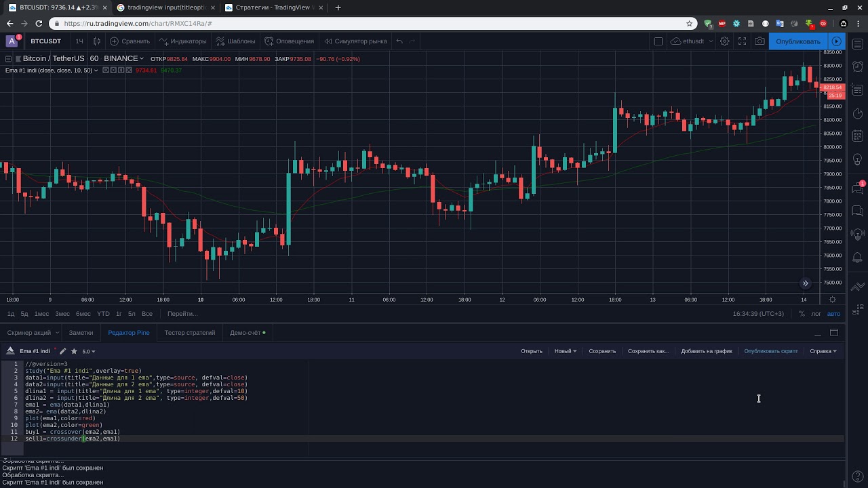
Task: Toggle logarithmic scale (лог)
Action: pos(816,314)
